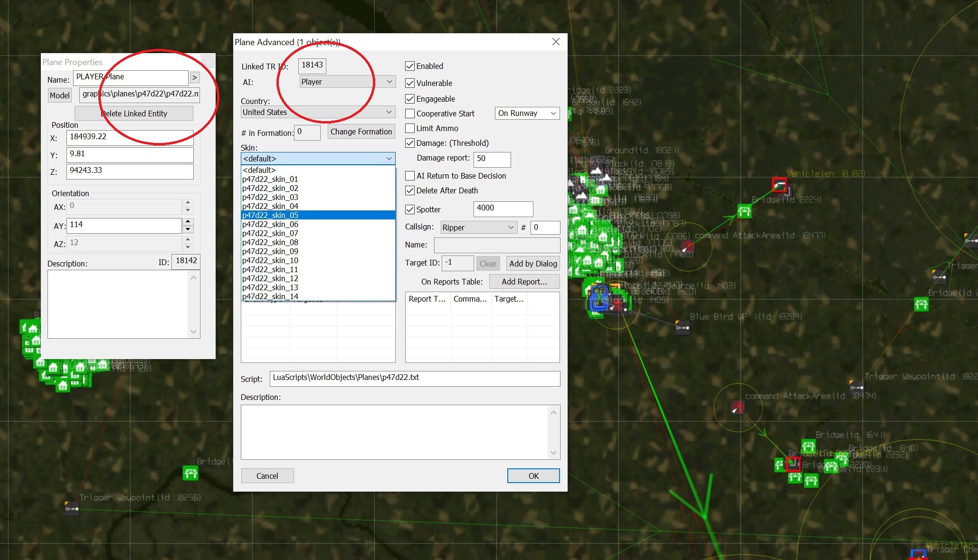The height and width of the screenshot is (560, 978).
Task: Click the Target ID field
Action: (x=458, y=263)
